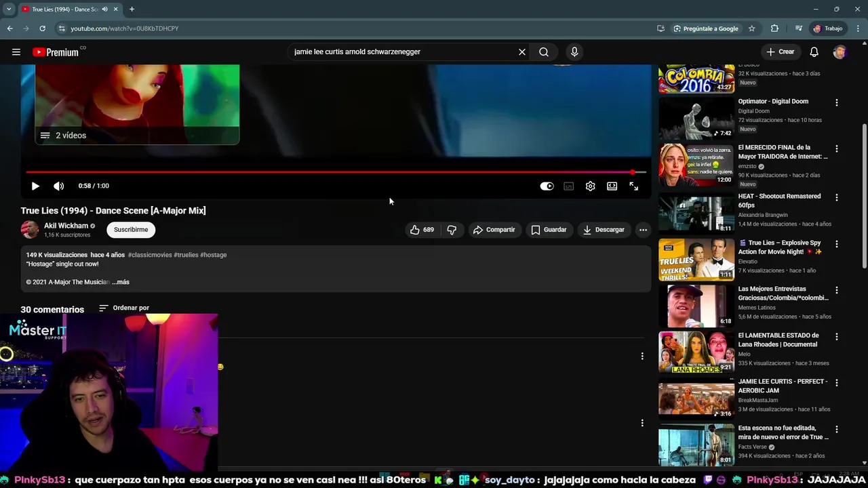Open options for Las Mejores Entrevistas video
Image resolution: width=868 pixels, height=488 pixels.
click(x=837, y=290)
